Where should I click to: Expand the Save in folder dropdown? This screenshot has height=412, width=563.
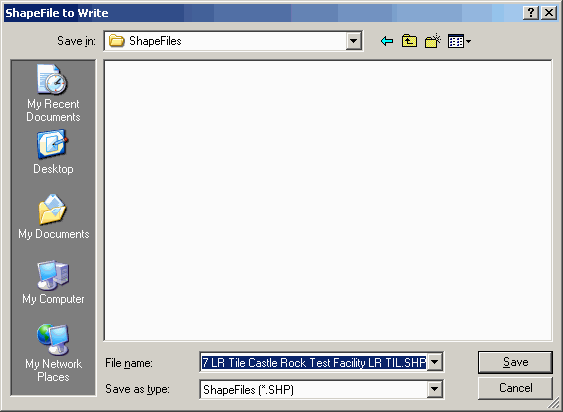[x=353, y=41]
